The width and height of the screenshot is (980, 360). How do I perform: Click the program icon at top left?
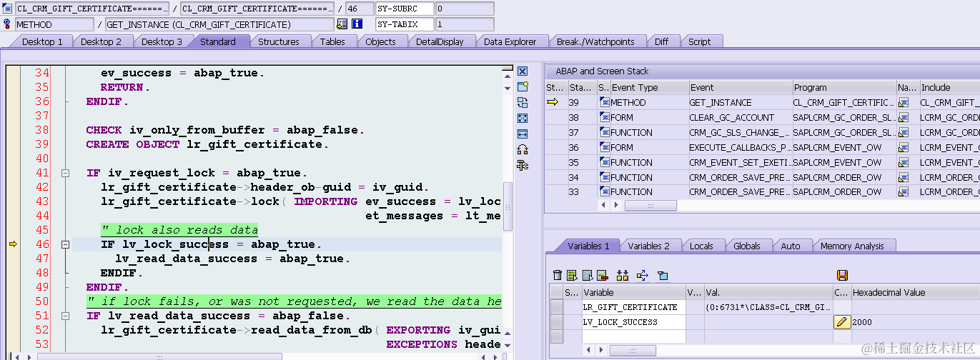[x=7, y=9]
